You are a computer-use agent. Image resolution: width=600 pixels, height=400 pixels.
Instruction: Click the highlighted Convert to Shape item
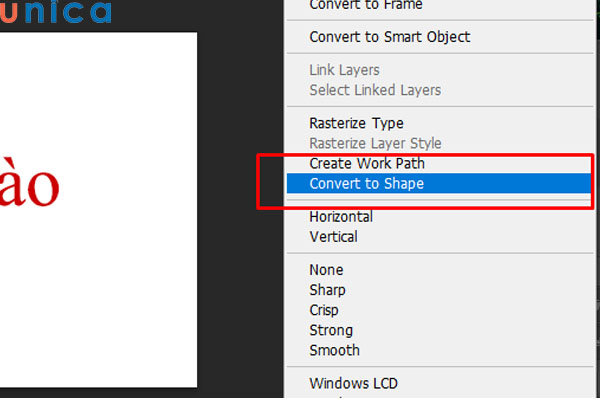pos(366,184)
